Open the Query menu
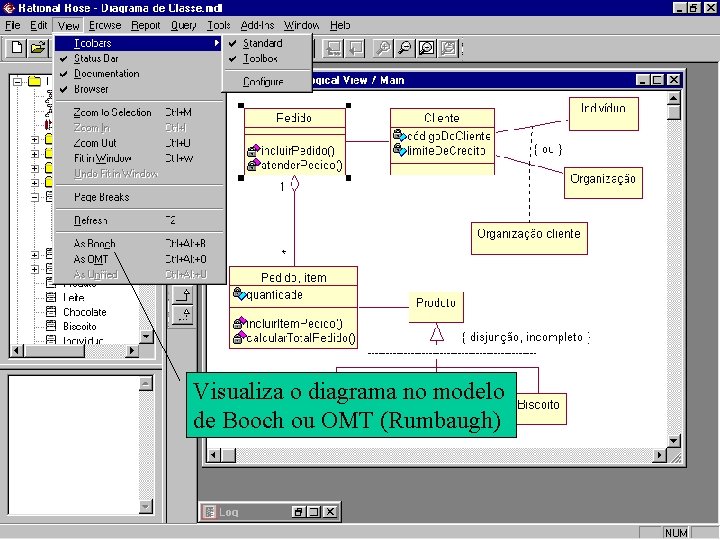This screenshot has width=720, height=540. point(184,25)
